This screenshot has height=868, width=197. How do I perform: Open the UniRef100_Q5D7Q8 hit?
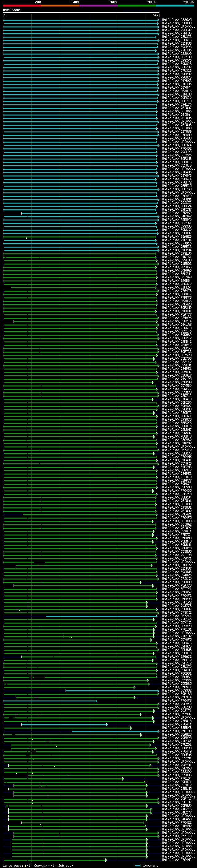(177, 358)
